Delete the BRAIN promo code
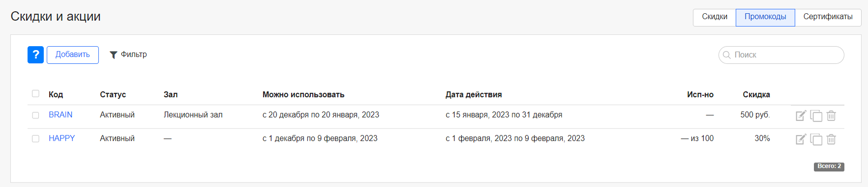This screenshot has width=868, height=187. pos(831,116)
